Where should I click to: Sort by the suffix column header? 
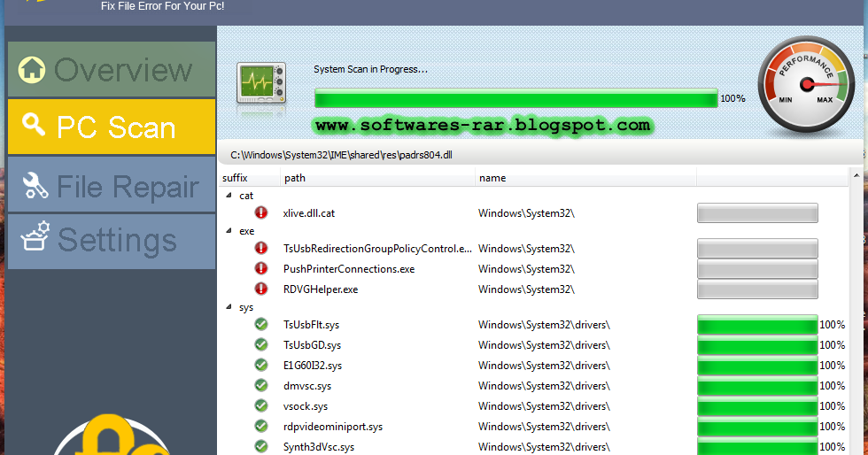click(250, 178)
